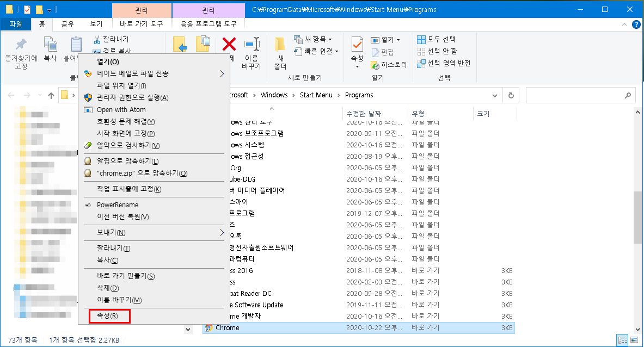Click the red 삭제 (Delete) X icon
644x347 pixels.
coord(228,45)
